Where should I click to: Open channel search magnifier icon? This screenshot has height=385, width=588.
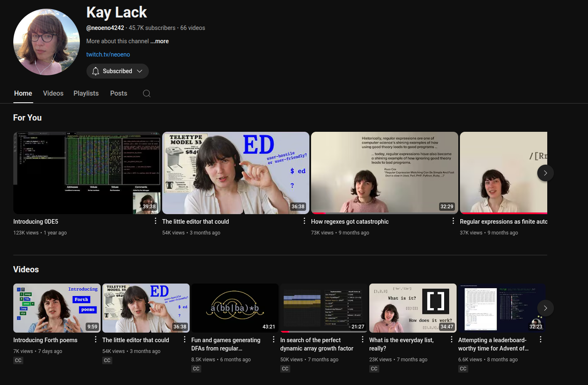click(147, 94)
